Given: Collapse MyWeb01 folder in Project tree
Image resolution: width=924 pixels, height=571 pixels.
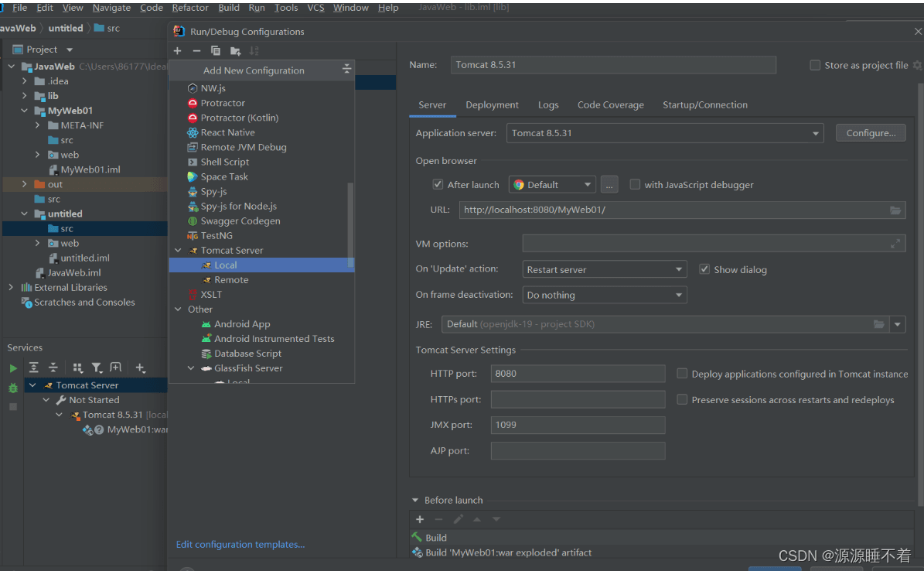Looking at the screenshot, I should pos(24,111).
